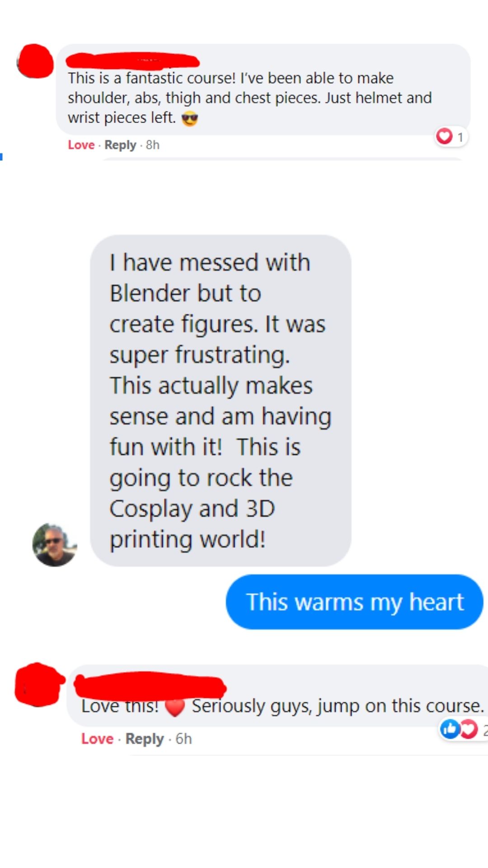
Task: Reply to the jump on this course comment
Action: tap(145, 739)
